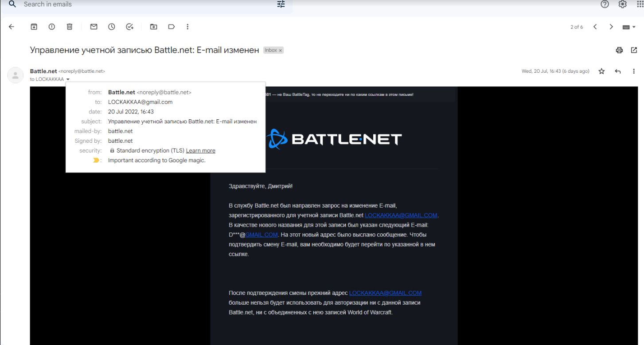This screenshot has width=644, height=345.
Task: Open toolbar More options menu
Action: [x=187, y=27]
